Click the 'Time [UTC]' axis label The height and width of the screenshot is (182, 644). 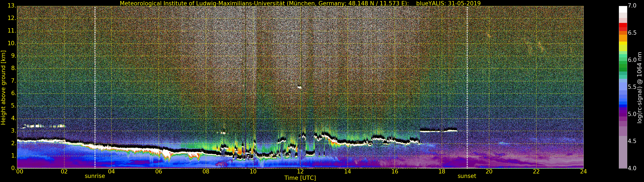tap(300, 178)
